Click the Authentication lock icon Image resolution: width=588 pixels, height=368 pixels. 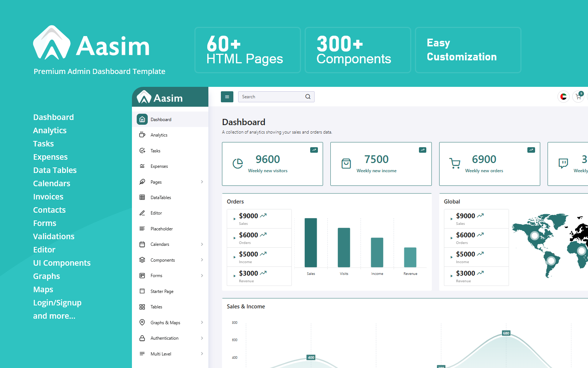tap(142, 338)
